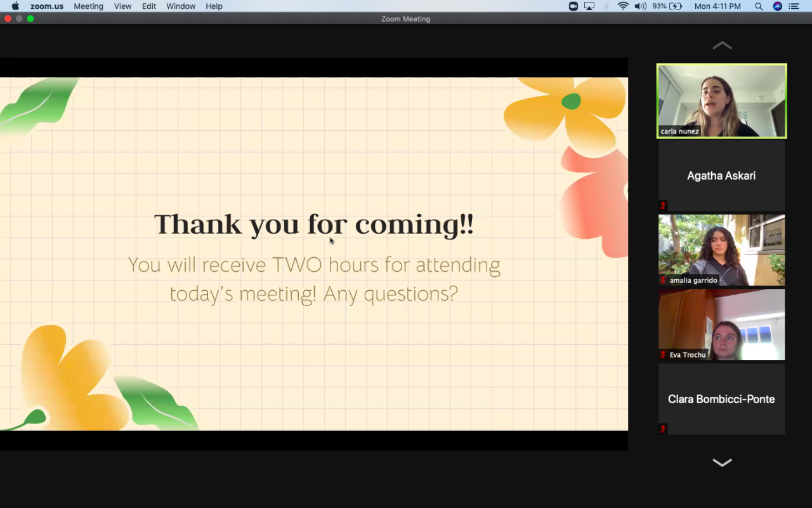Click the Bluetooth status icon
Viewport: 812px width, 508px height.
[606, 6]
